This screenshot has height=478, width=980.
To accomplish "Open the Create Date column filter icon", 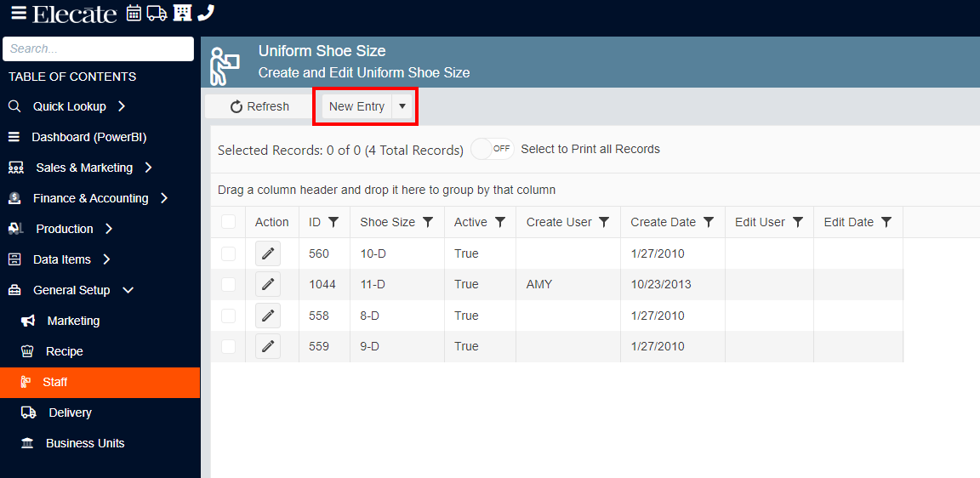I will click(x=708, y=222).
